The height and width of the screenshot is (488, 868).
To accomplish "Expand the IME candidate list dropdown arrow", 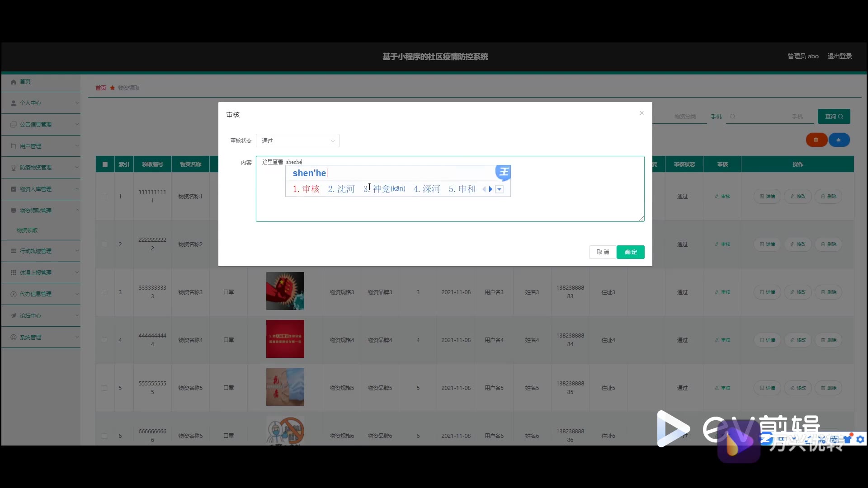I will click(x=500, y=189).
